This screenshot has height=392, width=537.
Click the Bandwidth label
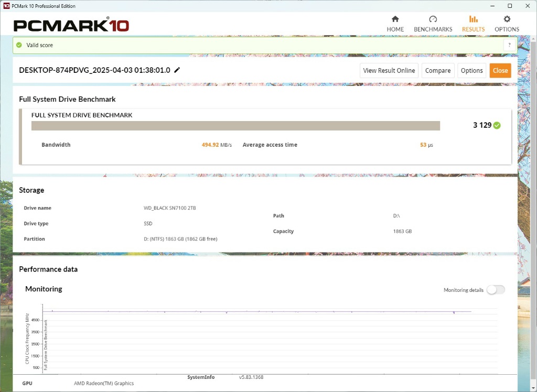pos(56,145)
